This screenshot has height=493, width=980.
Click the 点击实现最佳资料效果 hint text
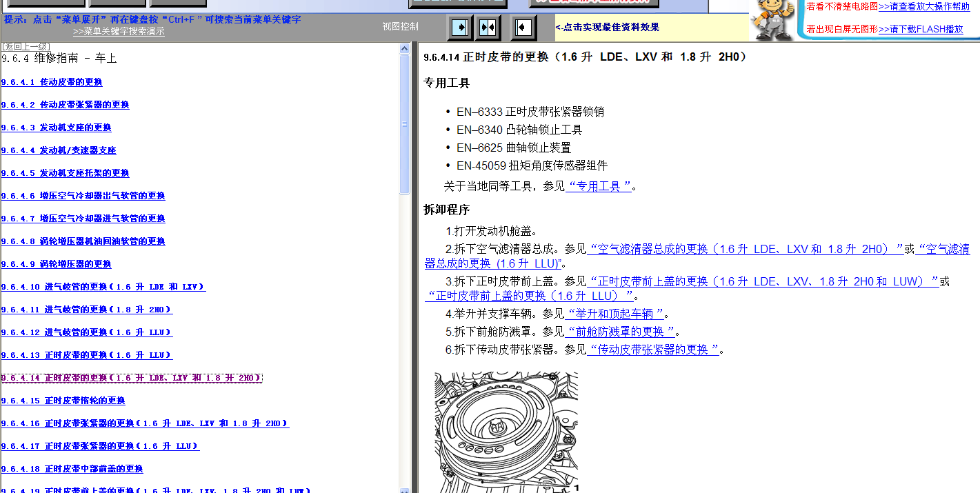608,28
